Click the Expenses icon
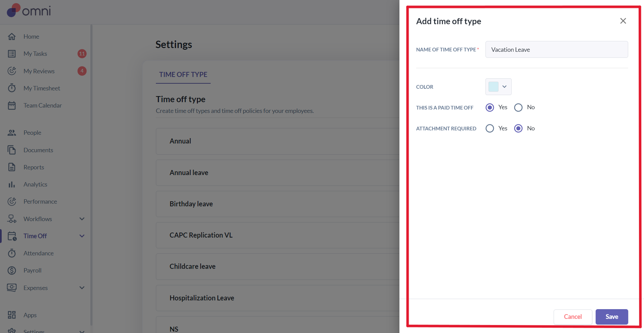 click(x=12, y=288)
